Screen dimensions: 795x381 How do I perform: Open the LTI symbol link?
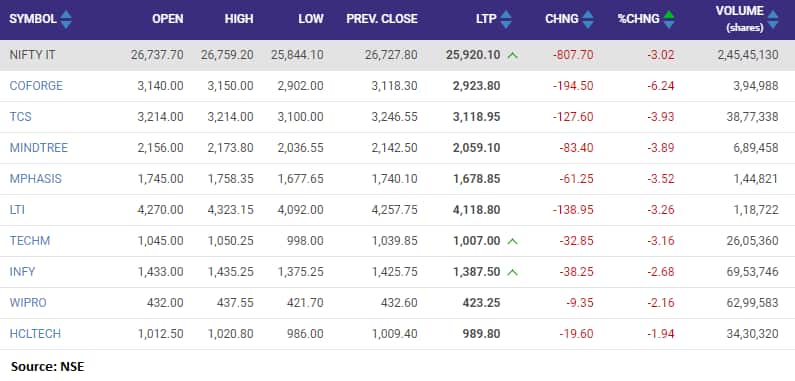[x=17, y=210]
